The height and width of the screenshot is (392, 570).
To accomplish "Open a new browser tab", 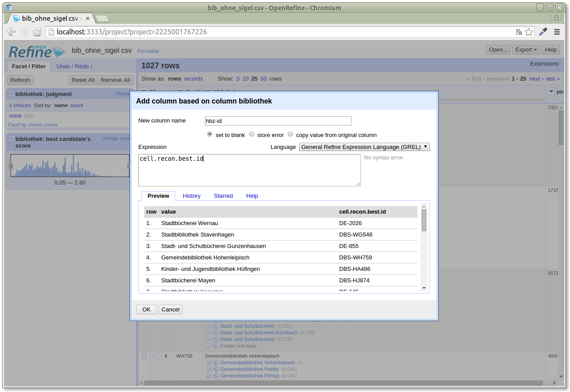I will (x=102, y=18).
